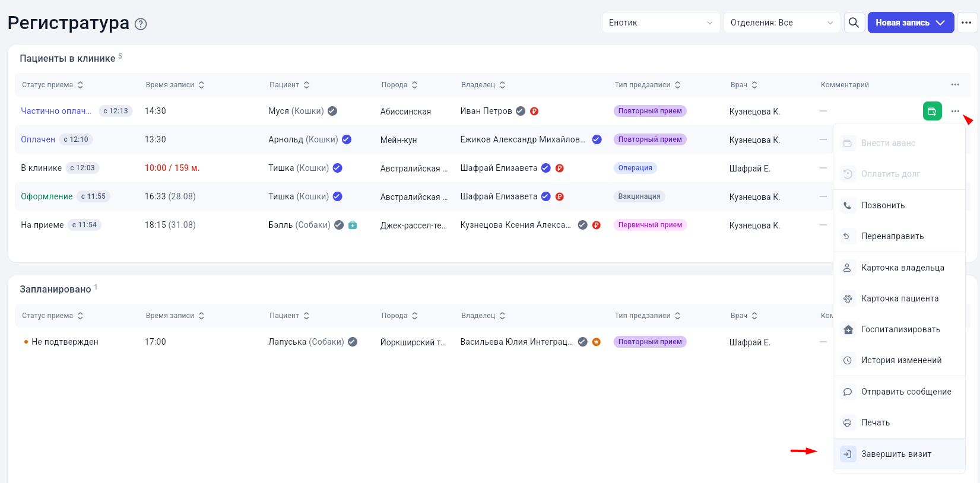This screenshot has width=980, height=483.
Task: Click the Частично оплач... status link
Action: coord(56,111)
